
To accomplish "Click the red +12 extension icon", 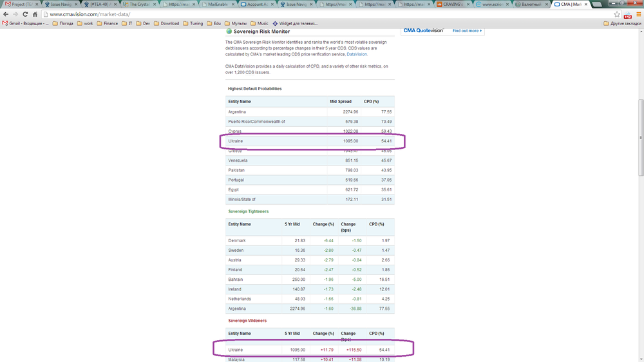I will coord(627,14).
